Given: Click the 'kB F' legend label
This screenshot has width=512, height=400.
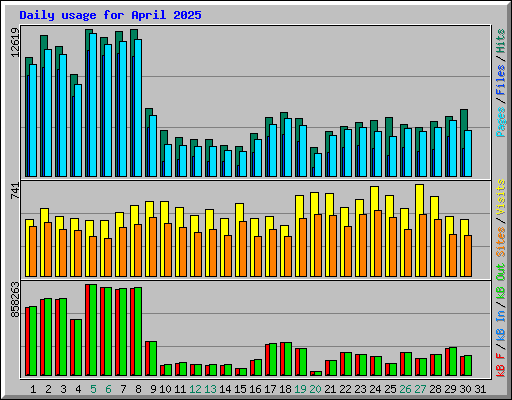Looking at the screenshot, I should [500, 365].
